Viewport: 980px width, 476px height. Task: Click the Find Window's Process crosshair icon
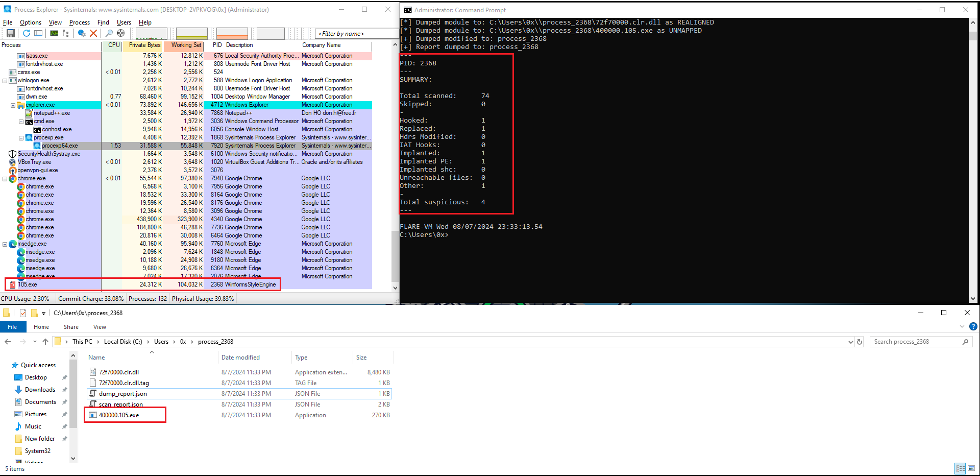(120, 33)
